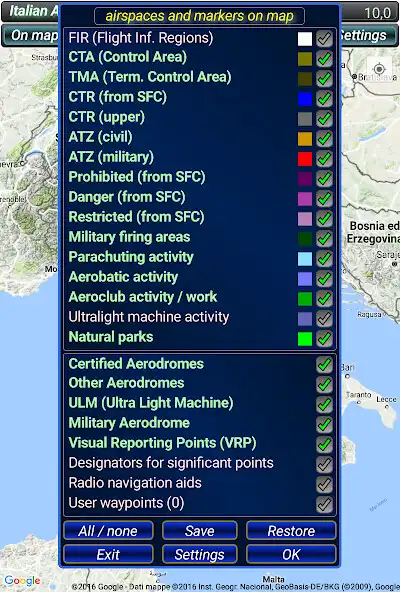Image resolution: width=400 pixels, height=592 pixels.
Task: Uncheck the Danger (from SFC) checkbox
Action: (x=324, y=198)
